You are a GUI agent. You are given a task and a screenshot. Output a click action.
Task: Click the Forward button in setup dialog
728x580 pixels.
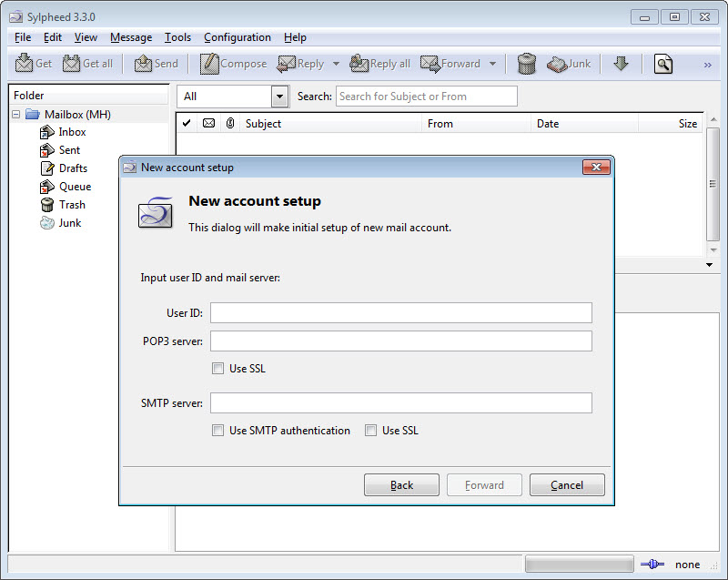pyautogui.click(x=484, y=484)
